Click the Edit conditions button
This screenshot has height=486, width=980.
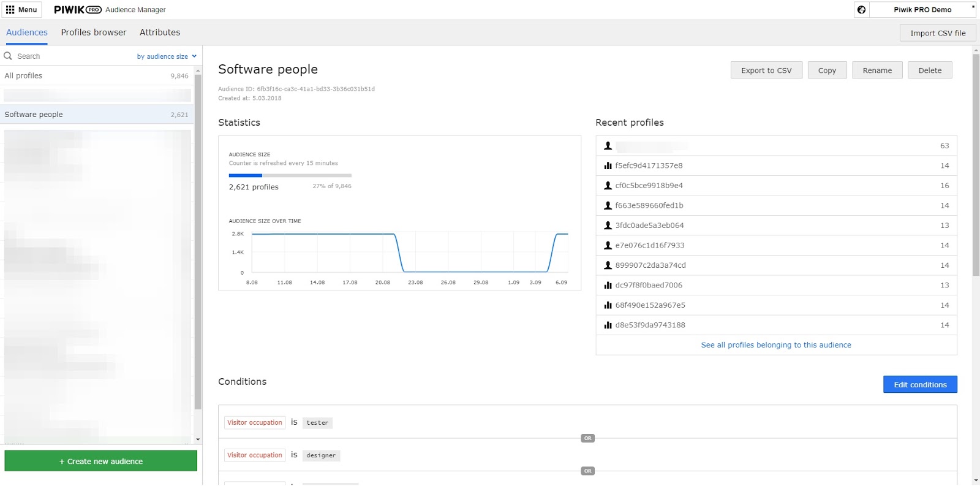tap(920, 385)
